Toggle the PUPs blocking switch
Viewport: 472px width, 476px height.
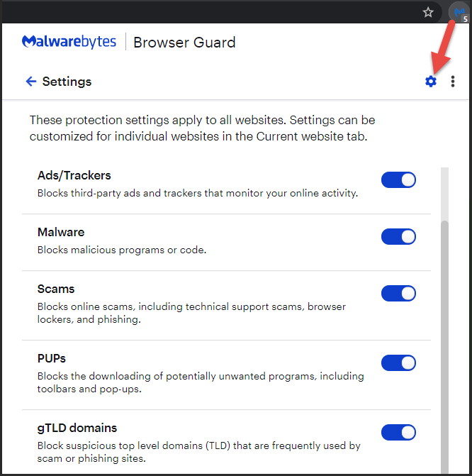click(x=398, y=362)
